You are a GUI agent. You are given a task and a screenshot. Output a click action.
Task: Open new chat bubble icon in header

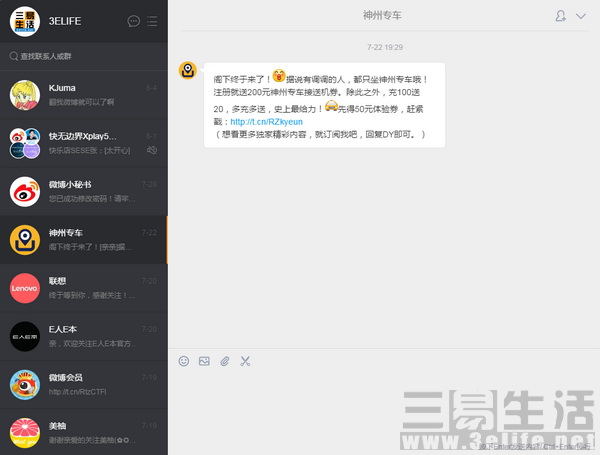(x=134, y=21)
